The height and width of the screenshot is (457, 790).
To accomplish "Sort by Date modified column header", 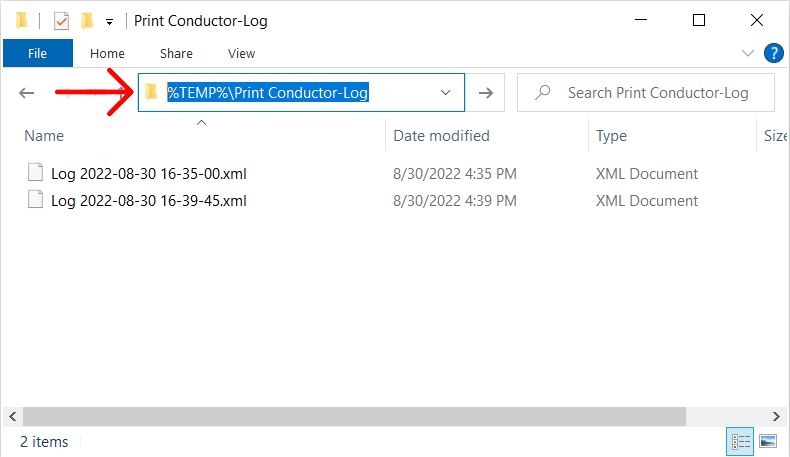I will [x=441, y=136].
